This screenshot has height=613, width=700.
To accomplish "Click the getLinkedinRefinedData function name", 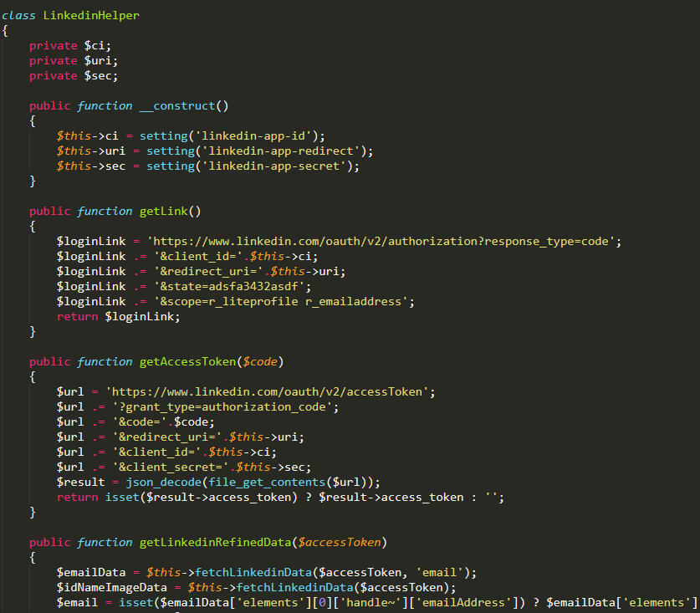I will coord(215,543).
